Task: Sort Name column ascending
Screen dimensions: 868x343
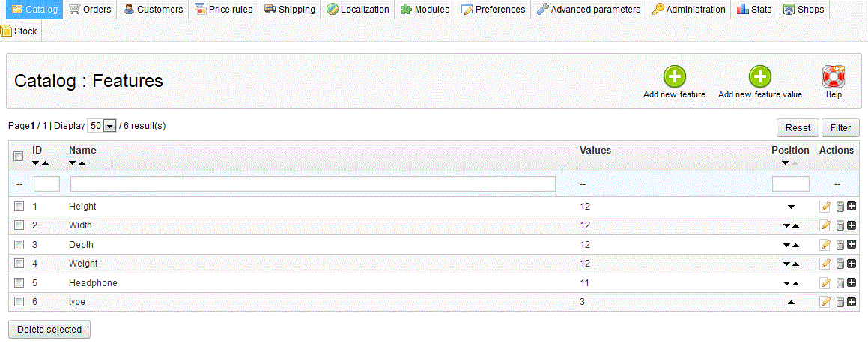Action: coord(82,163)
